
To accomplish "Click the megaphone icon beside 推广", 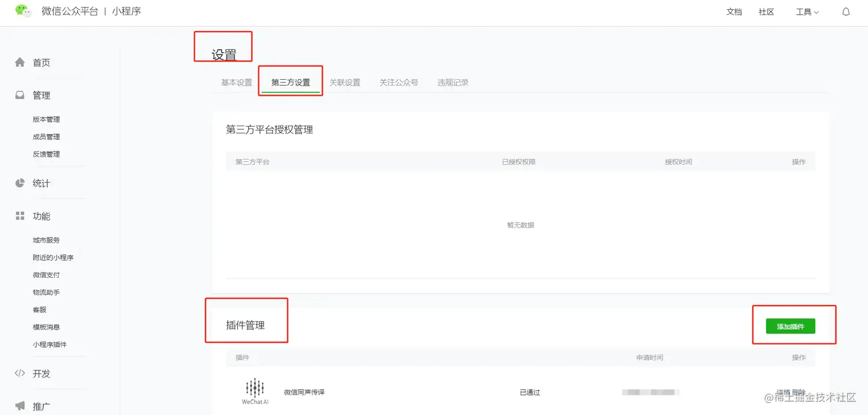I will coord(20,406).
